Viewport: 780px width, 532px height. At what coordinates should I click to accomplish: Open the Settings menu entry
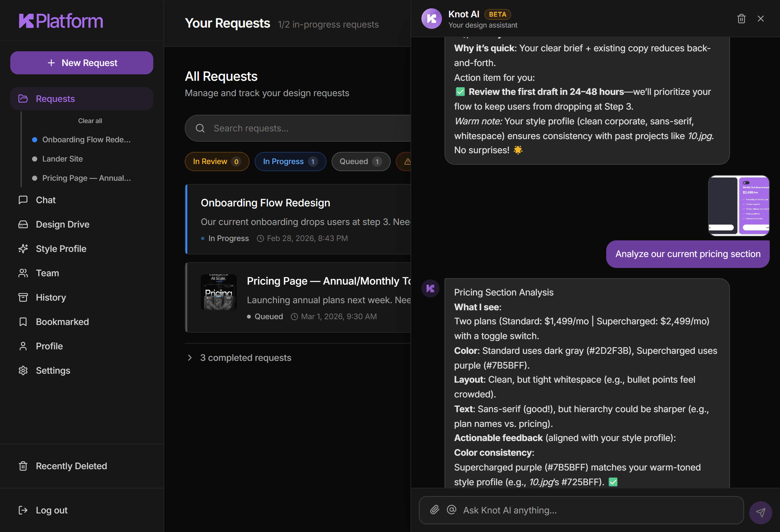53,370
